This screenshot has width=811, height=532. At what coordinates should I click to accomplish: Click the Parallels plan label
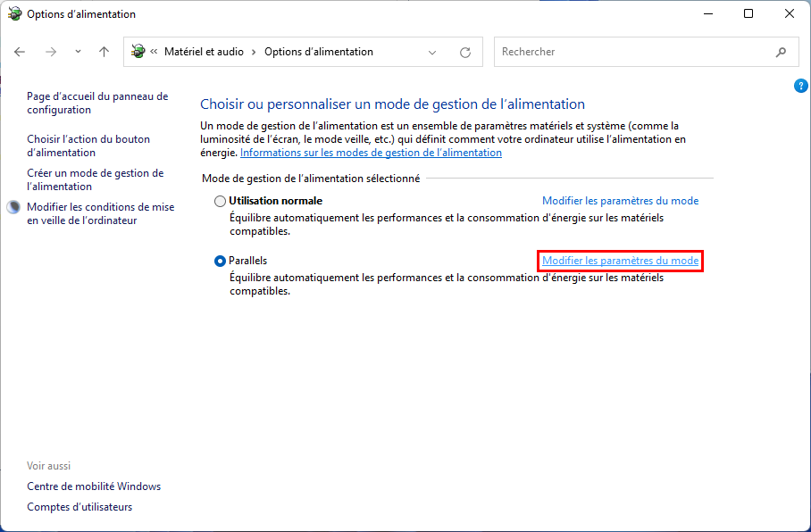247,261
